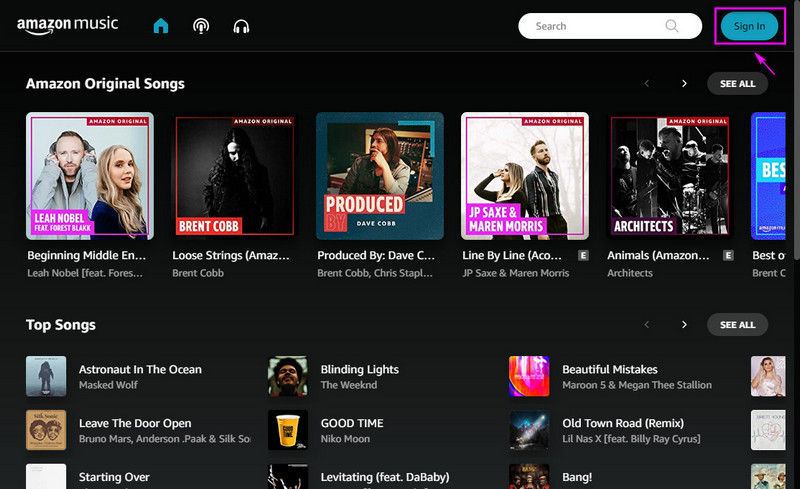Image resolution: width=800 pixels, height=489 pixels.
Task: Play Starting Over thumbnail
Action: (46, 476)
